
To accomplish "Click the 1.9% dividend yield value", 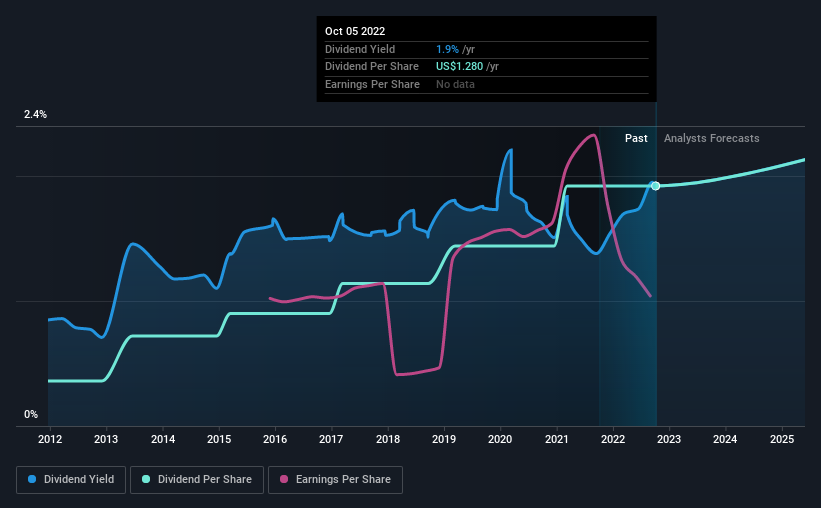I will [x=447, y=49].
